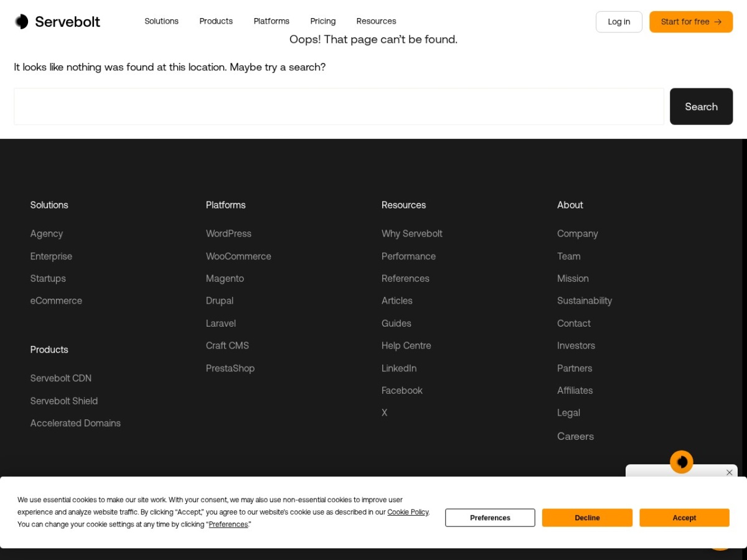This screenshot has width=747, height=560.
Task: Close the chat popup with X
Action: 729,473
